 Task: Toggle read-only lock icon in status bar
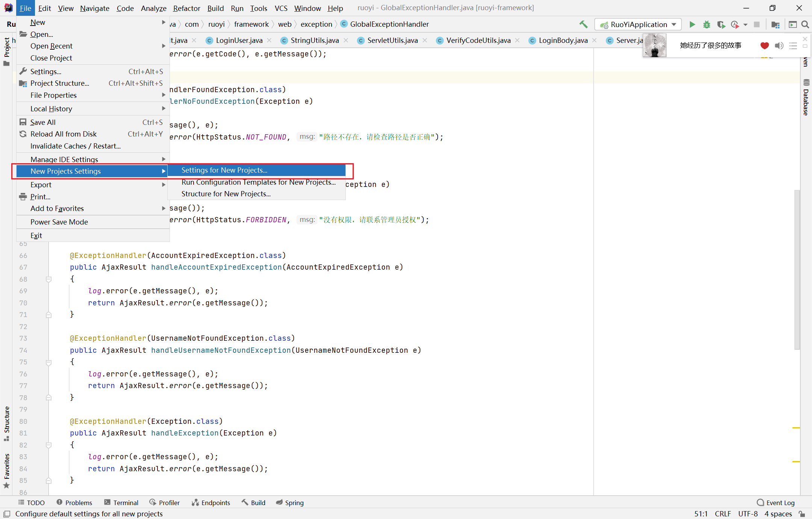point(802,514)
